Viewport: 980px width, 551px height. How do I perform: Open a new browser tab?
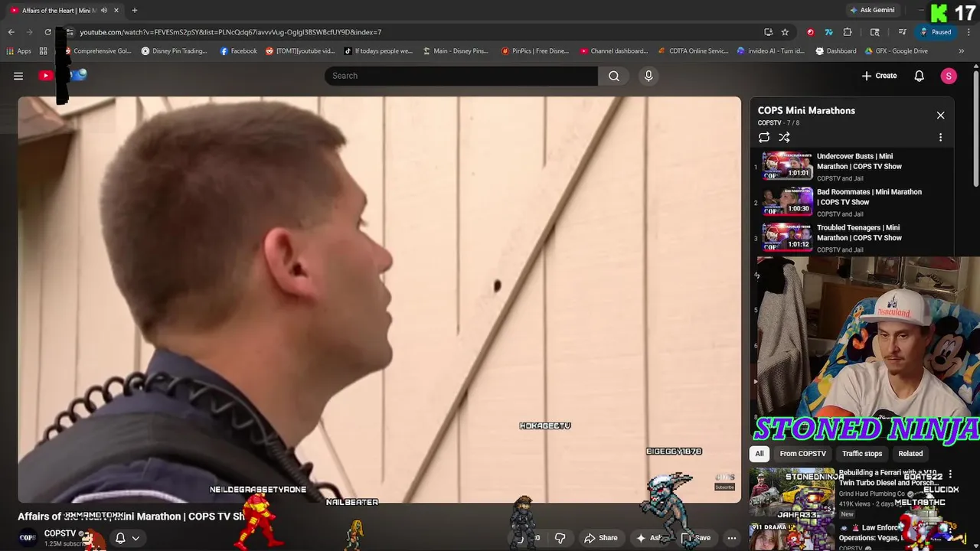click(134, 10)
